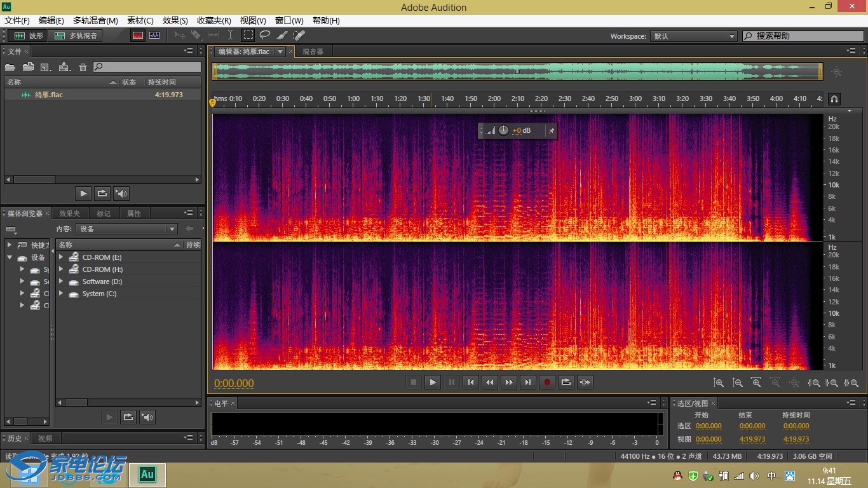Click the fast forward button

point(509,382)
